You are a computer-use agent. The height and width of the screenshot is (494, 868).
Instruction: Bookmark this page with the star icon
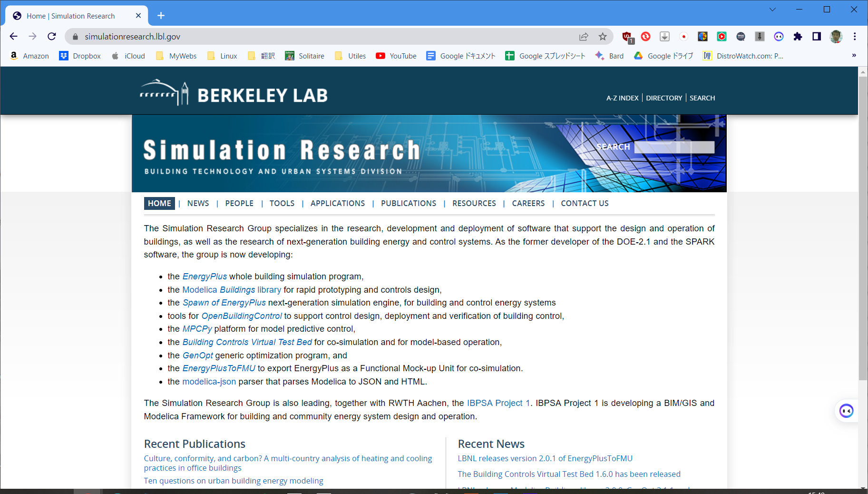click(x=603, y=37)
